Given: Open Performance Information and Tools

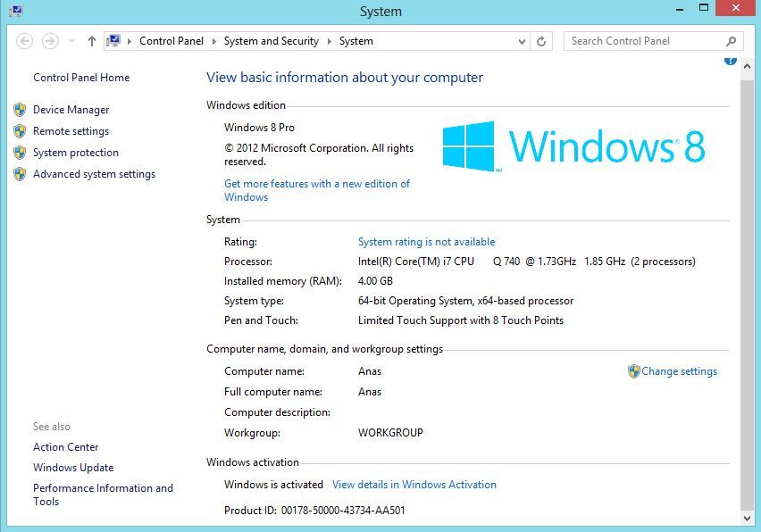Looking at the screenshot, I should (x=103, y=495).
